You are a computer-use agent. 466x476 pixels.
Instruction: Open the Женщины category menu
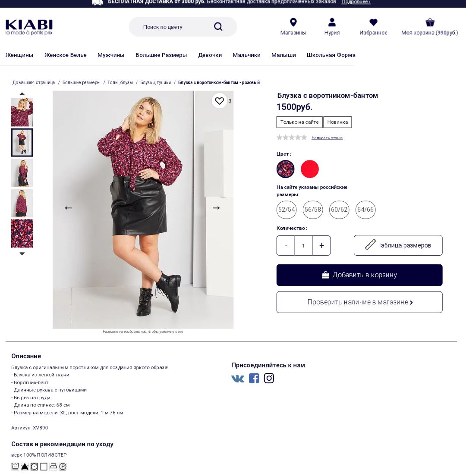(x=19, y=55)
